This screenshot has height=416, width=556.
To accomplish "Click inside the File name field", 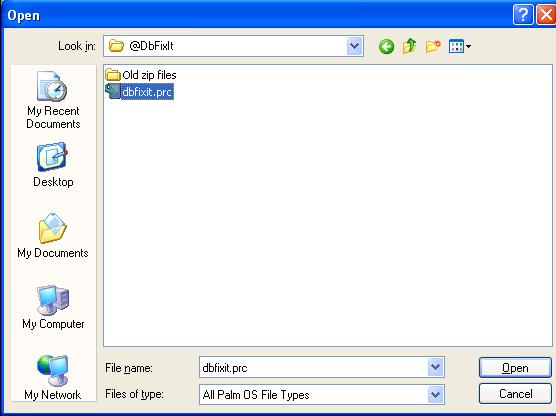I will pyautogui.click(x=314, y=367).
